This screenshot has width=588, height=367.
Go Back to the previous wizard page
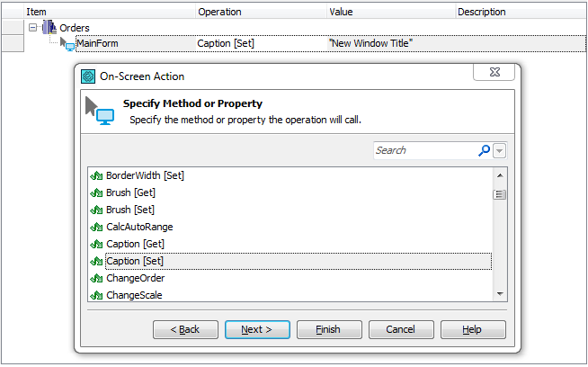click(185, 329)
